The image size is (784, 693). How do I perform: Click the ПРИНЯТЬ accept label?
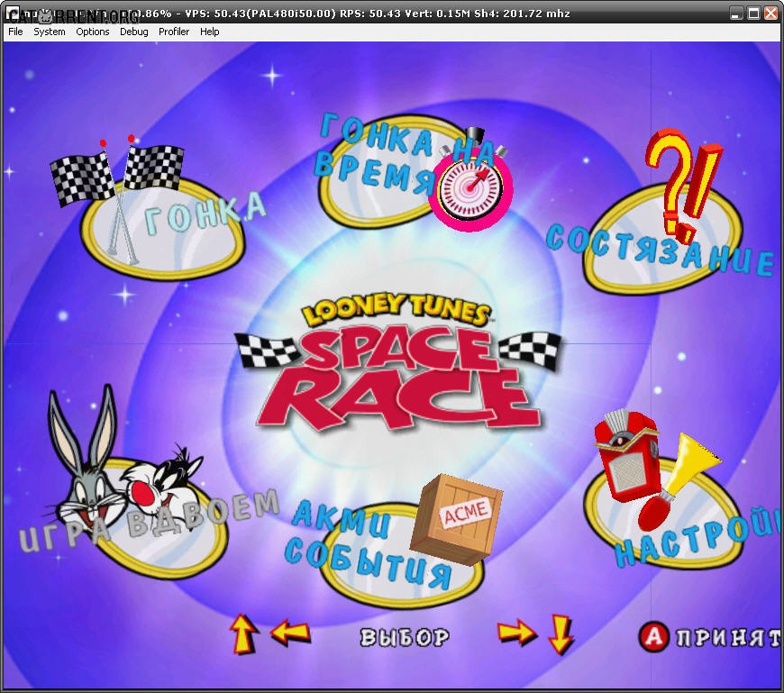click(x=729, y=637)
